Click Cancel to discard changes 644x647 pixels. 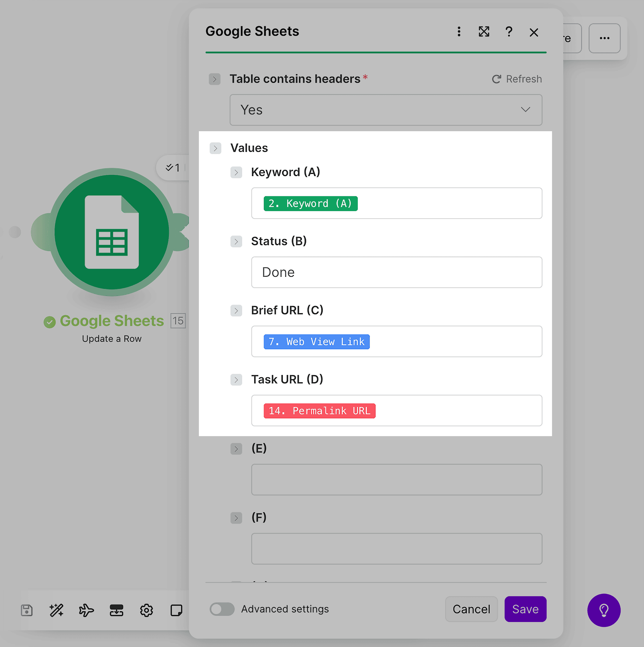coord(471,609)
